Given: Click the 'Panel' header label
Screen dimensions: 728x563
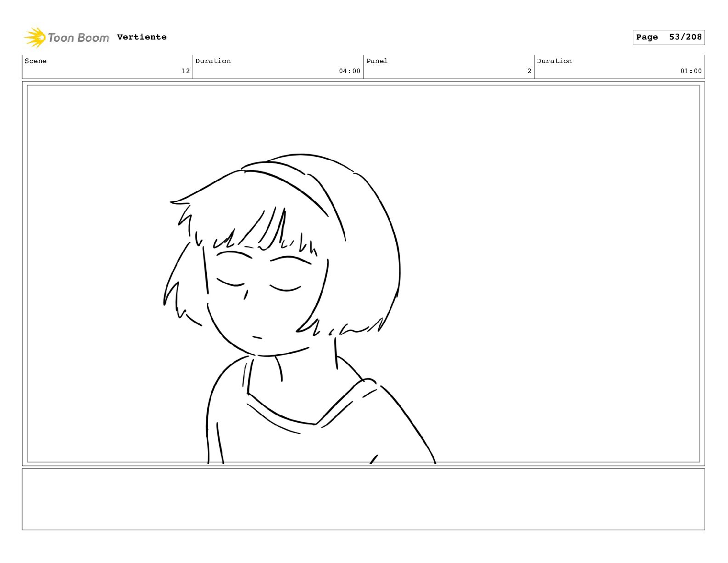Looking at the screenshot, I should 377,61.
